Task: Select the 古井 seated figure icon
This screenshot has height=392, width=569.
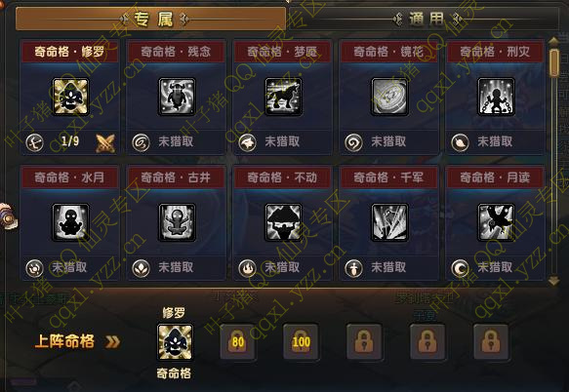Action: [177, 222]
